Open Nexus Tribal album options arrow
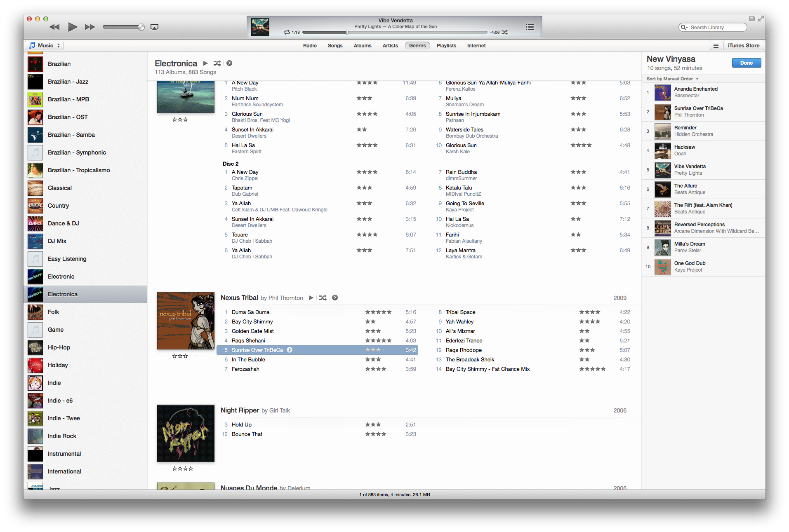Viewport: 789px width, 532px height. 335,298
